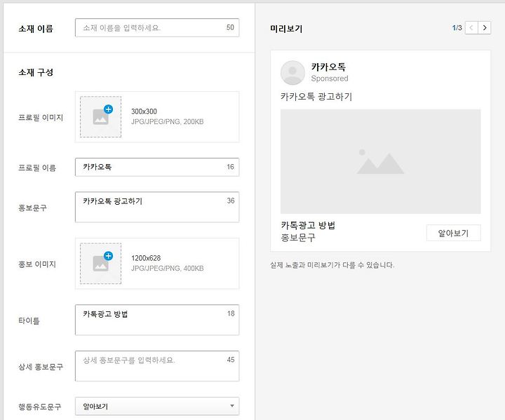Click the Sponsored label in preview
This screenshot has height=420, width=505.
click(x=330, y=79)
